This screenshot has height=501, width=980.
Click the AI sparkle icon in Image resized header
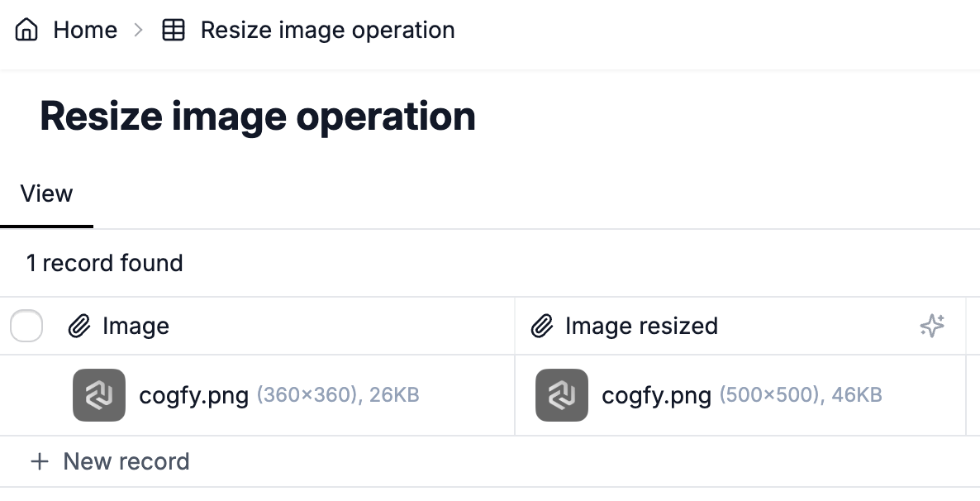[932, 326]
